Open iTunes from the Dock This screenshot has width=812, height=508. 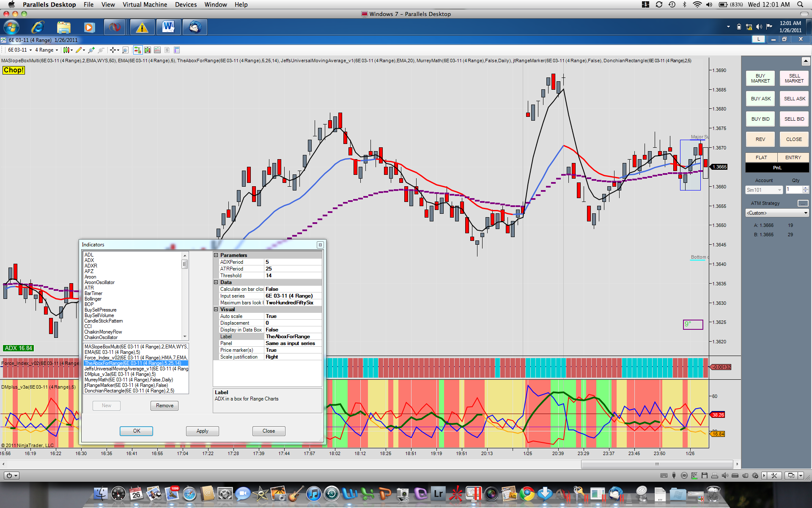(313, 494)
